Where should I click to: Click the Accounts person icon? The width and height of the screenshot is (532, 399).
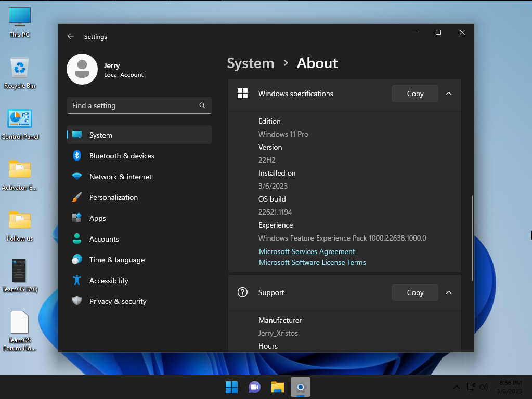[77, 238]
